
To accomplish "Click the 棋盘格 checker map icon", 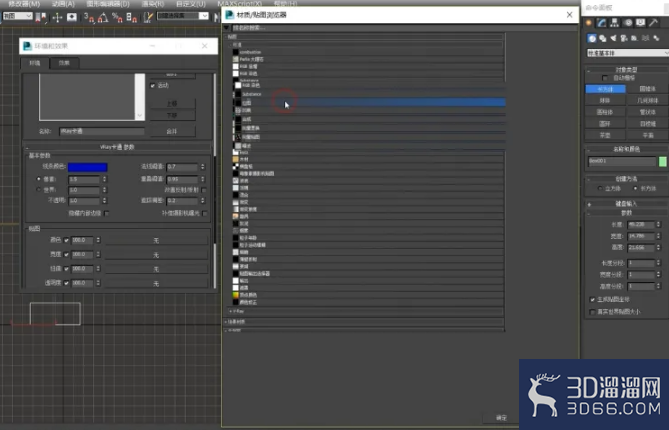I will click(236, 166).
